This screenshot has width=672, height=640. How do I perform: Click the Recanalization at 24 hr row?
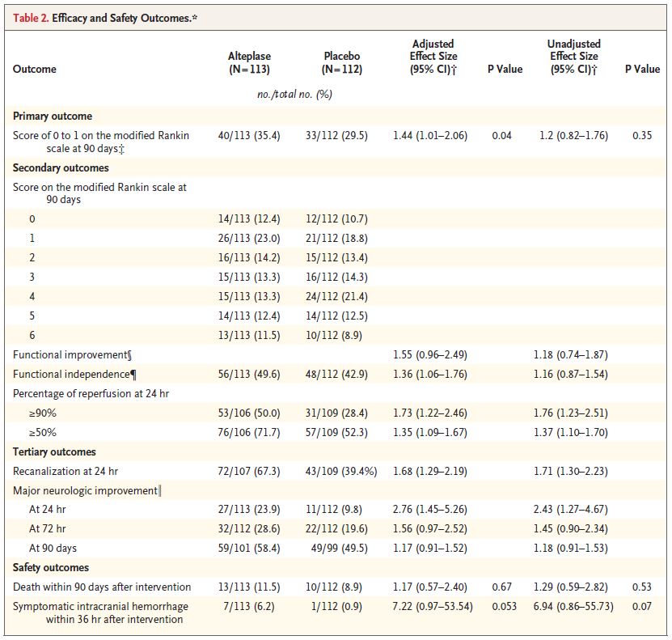tap(336, 471)
